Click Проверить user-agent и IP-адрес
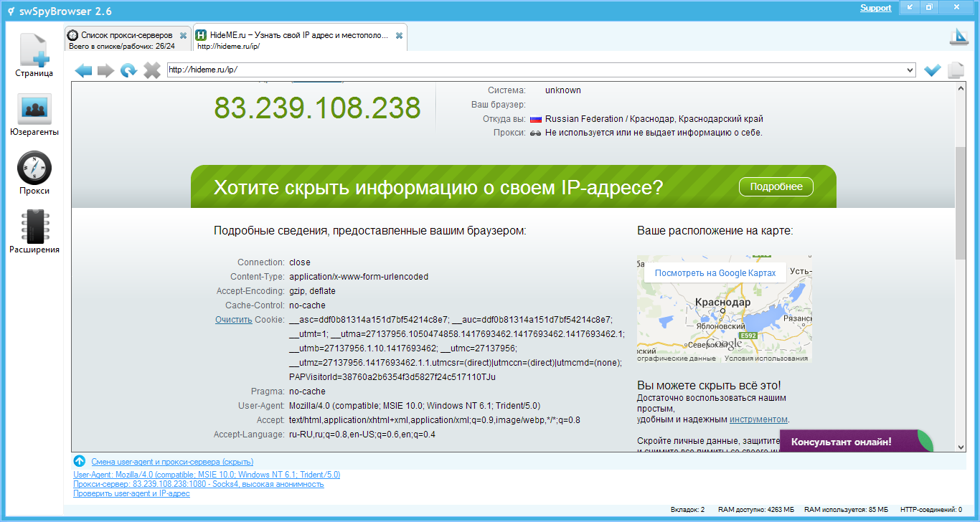The width and height of the screenshot is (980, 522). pos(131,493)
